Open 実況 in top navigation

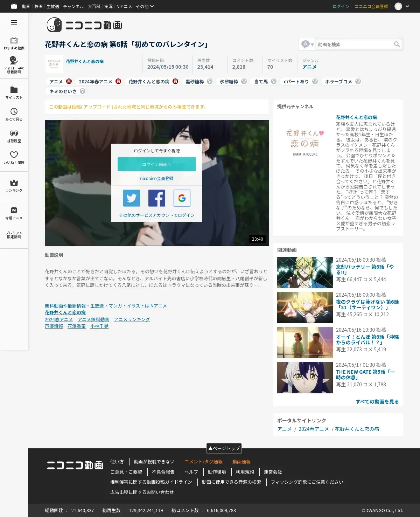tap(108, 6)
